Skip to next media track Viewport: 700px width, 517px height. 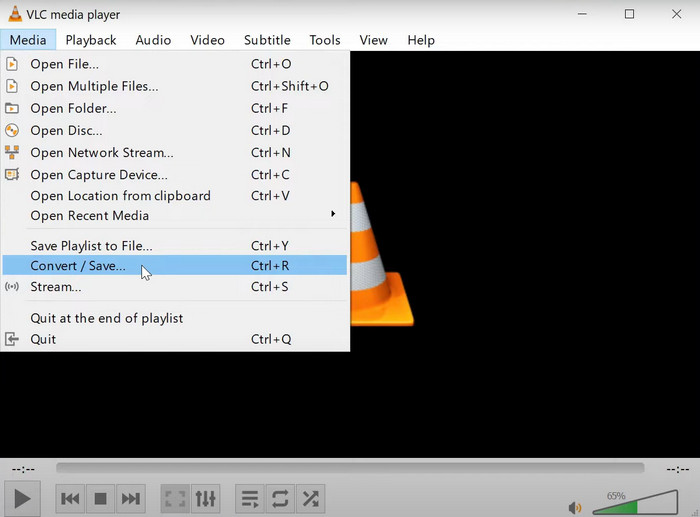point(131,498)
